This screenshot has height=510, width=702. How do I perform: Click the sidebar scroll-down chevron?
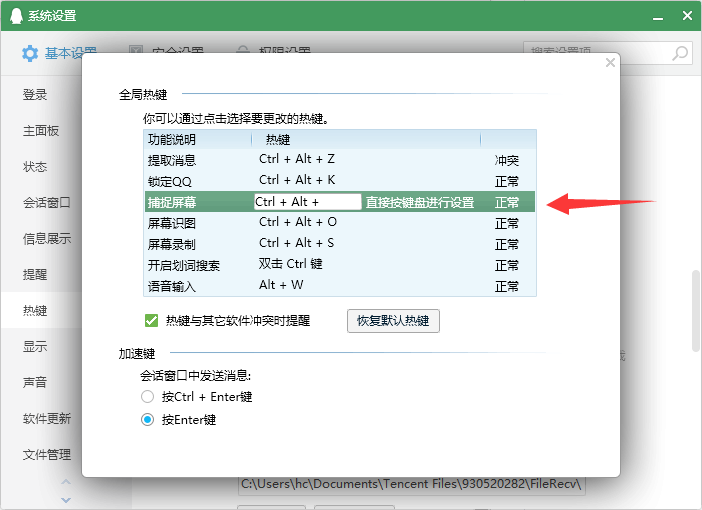click(66, 500)
